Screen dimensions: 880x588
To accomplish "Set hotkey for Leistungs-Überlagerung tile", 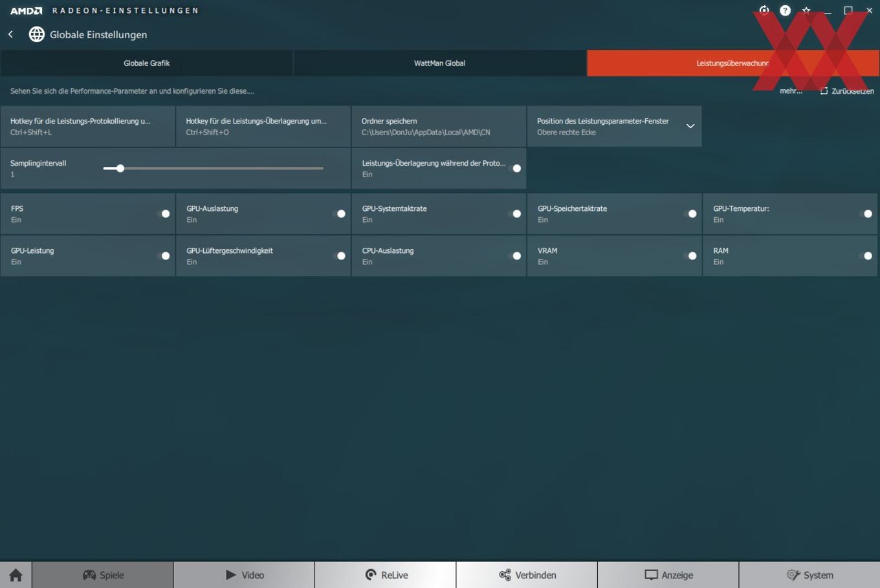I will (x=263, y=126).
